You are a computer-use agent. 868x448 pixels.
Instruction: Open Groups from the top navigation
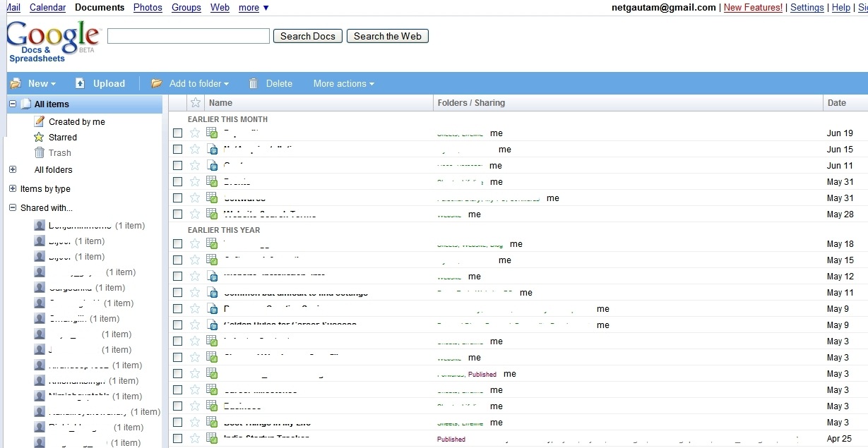tap(186, 8)
